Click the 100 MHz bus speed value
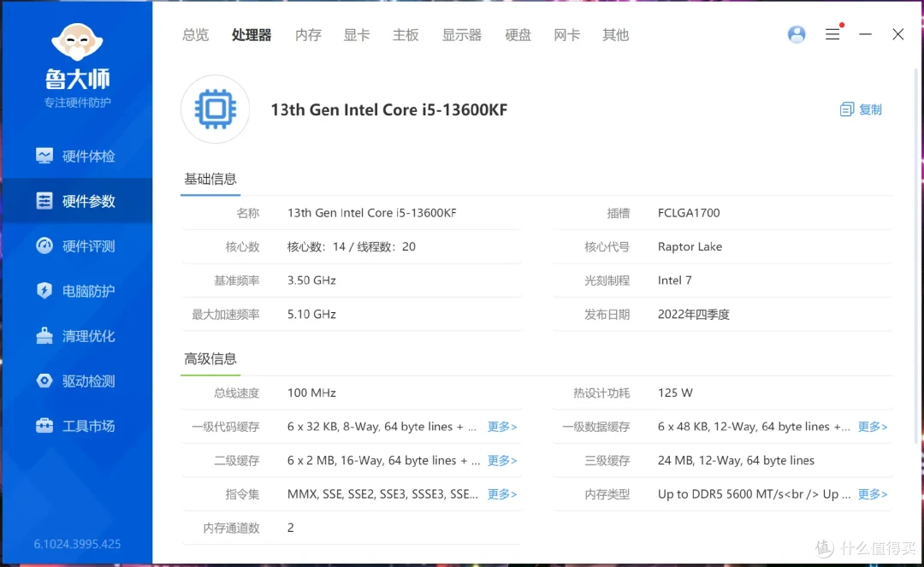The width and height of the screenshot is (924, 567). [x=311, y=393]
